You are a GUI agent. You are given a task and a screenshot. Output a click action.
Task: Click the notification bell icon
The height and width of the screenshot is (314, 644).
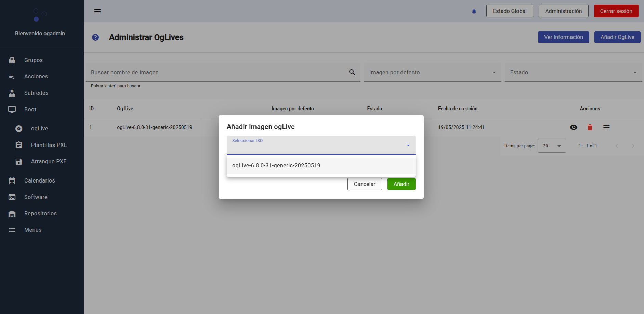pos(474,11)
